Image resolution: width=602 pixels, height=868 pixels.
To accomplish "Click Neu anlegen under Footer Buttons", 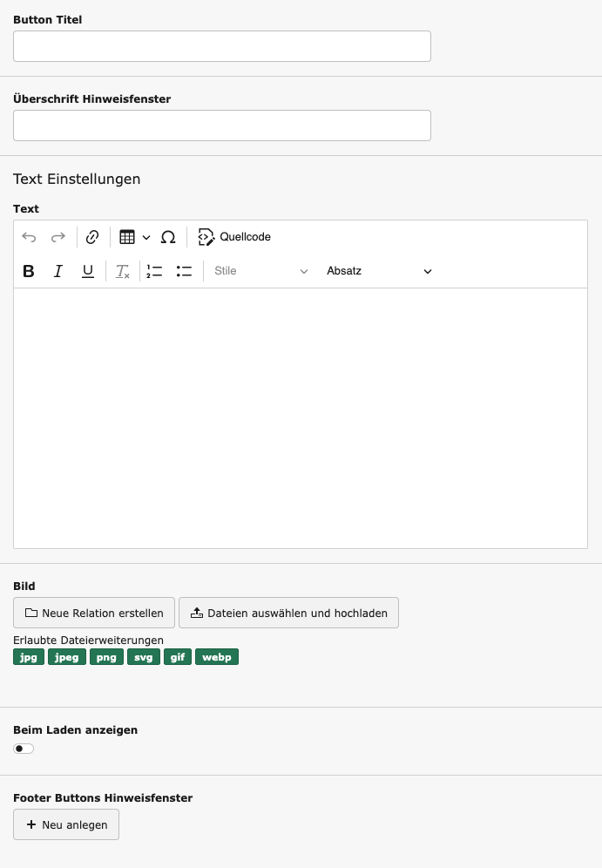I will coord(66,824).
